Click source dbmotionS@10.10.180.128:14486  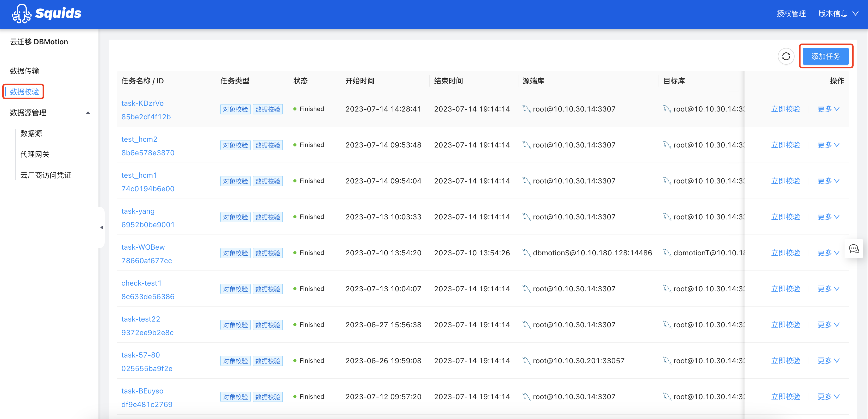coord(592,253)
